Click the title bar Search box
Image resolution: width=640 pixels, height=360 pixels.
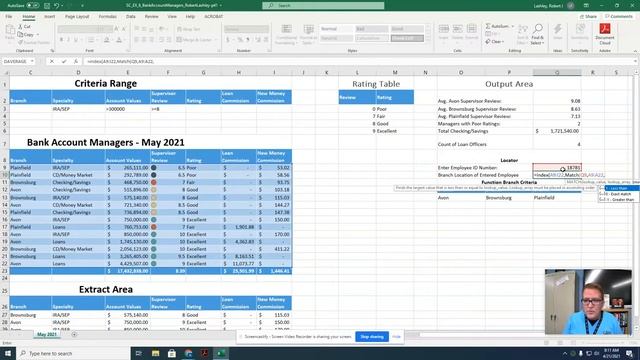[x=323, y=6]
